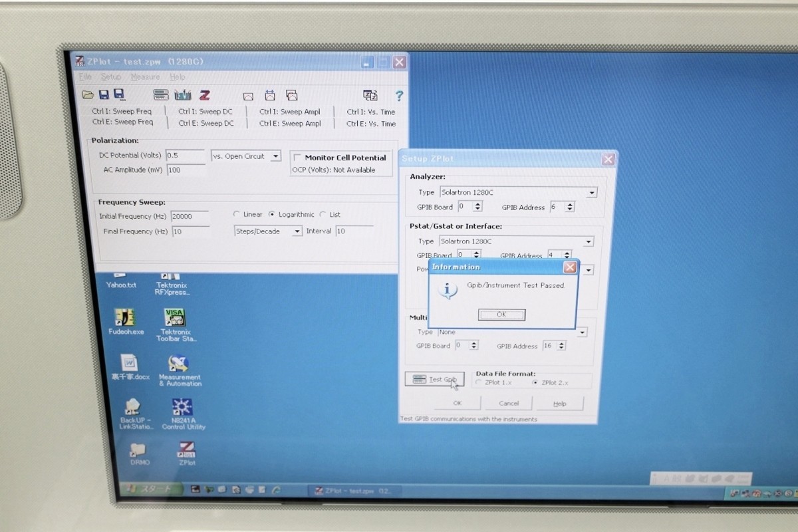Open DRMO folder shortcut on desktop
Viewport: 798px width, 532px height.
click(138, 454)
